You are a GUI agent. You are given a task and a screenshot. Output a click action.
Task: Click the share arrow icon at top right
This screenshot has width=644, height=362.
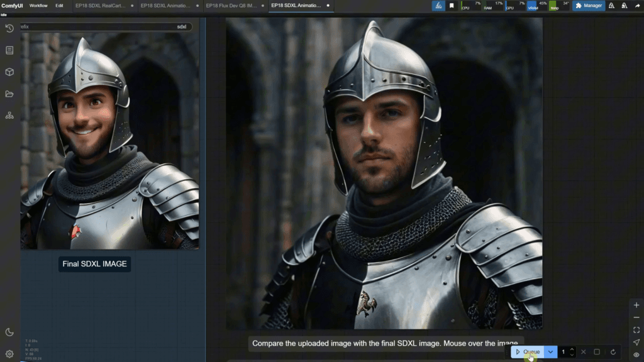click(636, 6)
